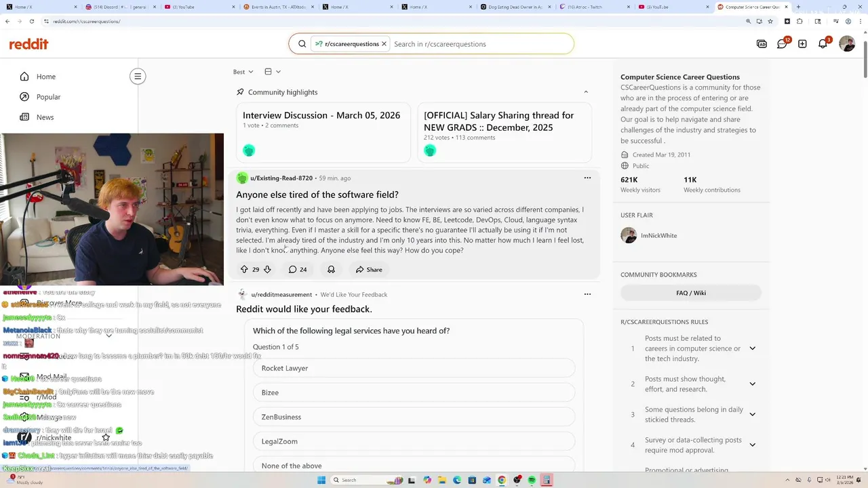
Task: Upvote the software field post
Action: click(x=244, y=269)
